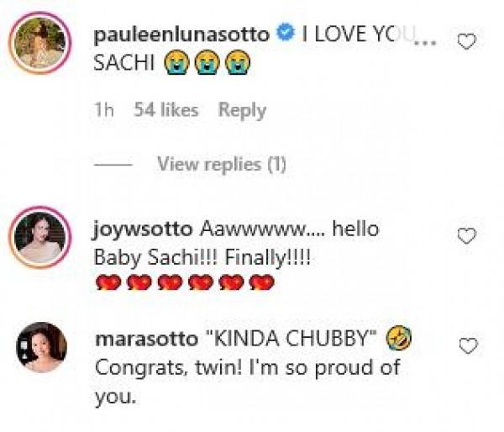
Task: Show the 54 likes list
Action: tap(165, 110)
